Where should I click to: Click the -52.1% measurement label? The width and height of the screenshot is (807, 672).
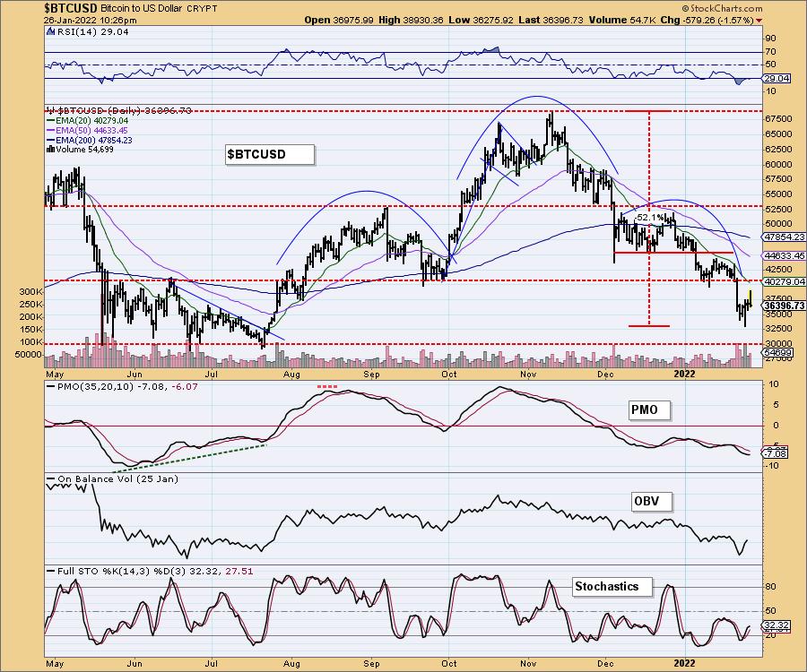649,218
